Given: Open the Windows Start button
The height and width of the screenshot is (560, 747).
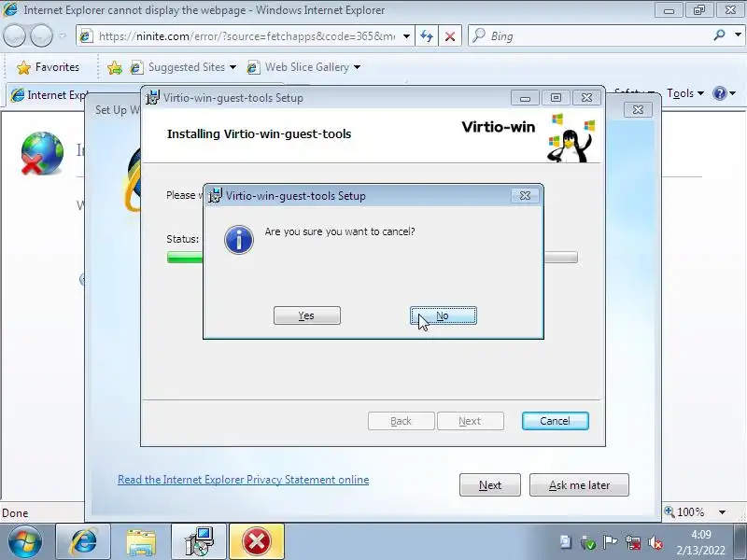Looking at the screenshot, I should click(x=25, y=542).
